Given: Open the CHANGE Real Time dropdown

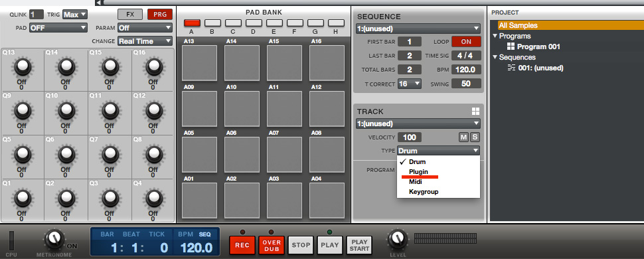Looking at the screenshot, I should click(x=145, y=41).
